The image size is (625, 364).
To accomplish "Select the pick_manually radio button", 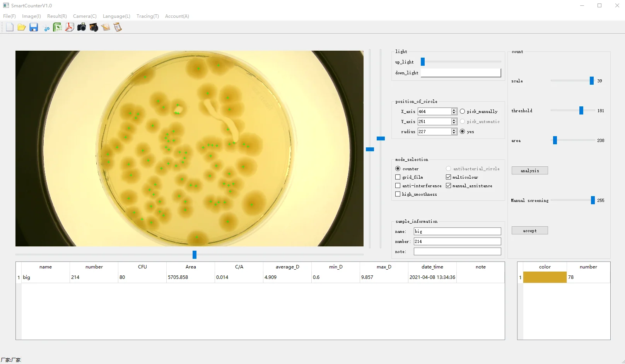I will coord(462,111).
